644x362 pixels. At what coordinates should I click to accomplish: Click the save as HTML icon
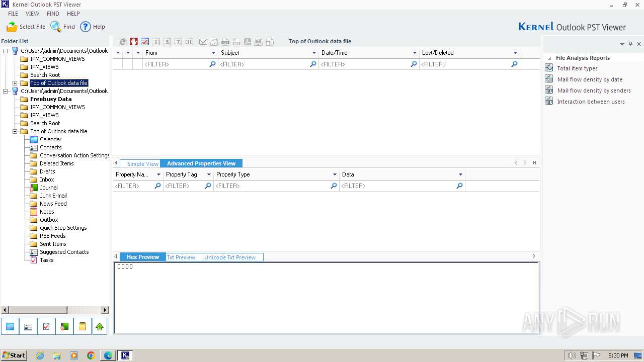click(x=259, y=42)
